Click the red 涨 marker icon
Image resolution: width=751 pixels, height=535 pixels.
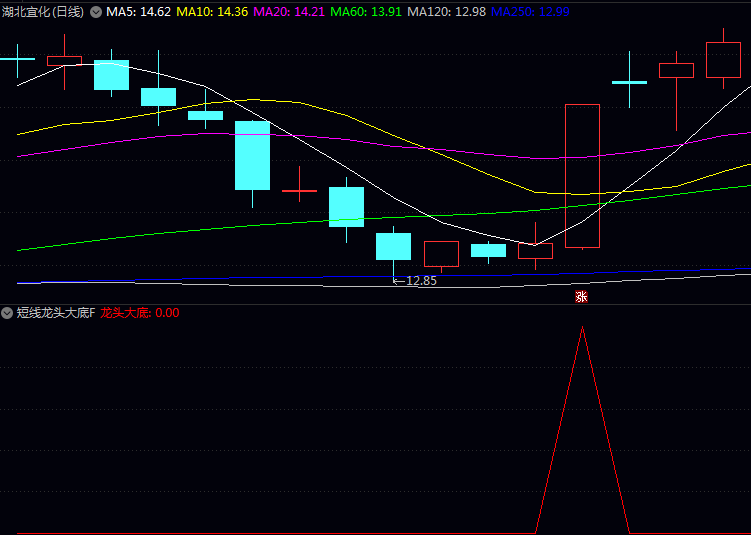[x=581, y=297]
